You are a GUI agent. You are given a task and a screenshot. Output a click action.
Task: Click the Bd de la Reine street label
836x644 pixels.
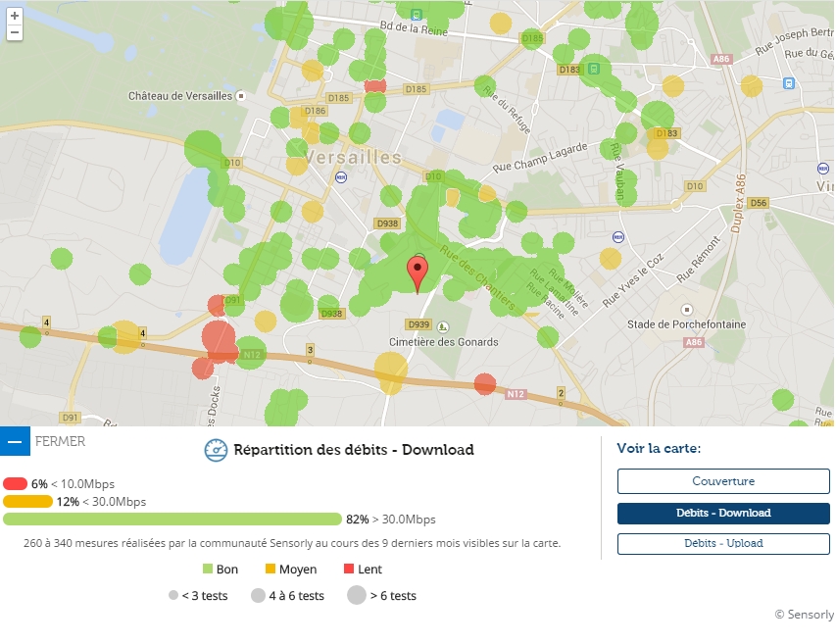(414, 27)
